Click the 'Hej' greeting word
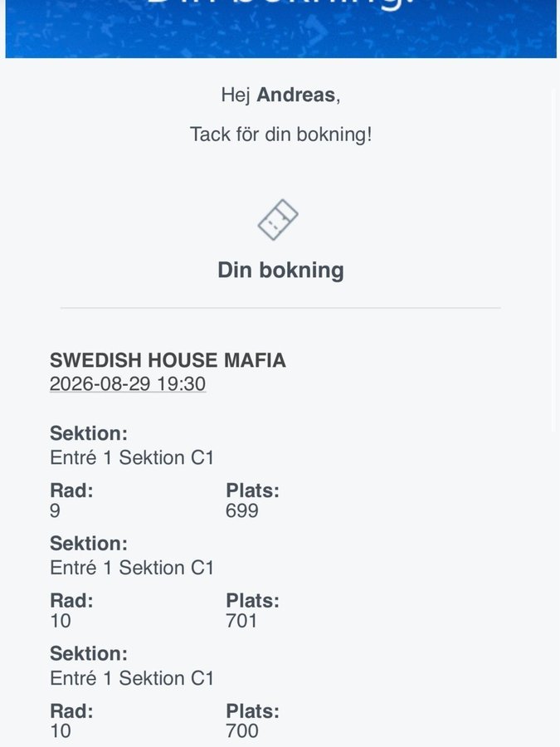Image resolution: width=560 pixels, height=747 pixels. coord(236,95)
